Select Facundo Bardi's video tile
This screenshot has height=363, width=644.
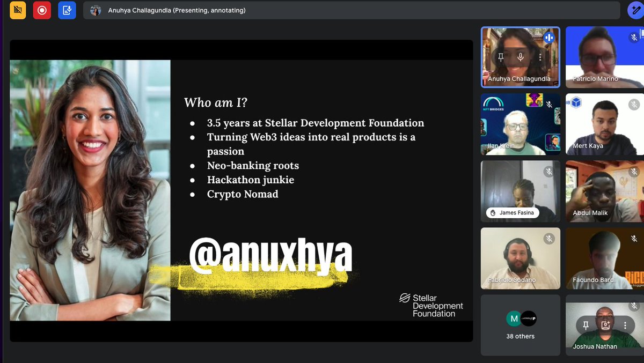[605, 258]
